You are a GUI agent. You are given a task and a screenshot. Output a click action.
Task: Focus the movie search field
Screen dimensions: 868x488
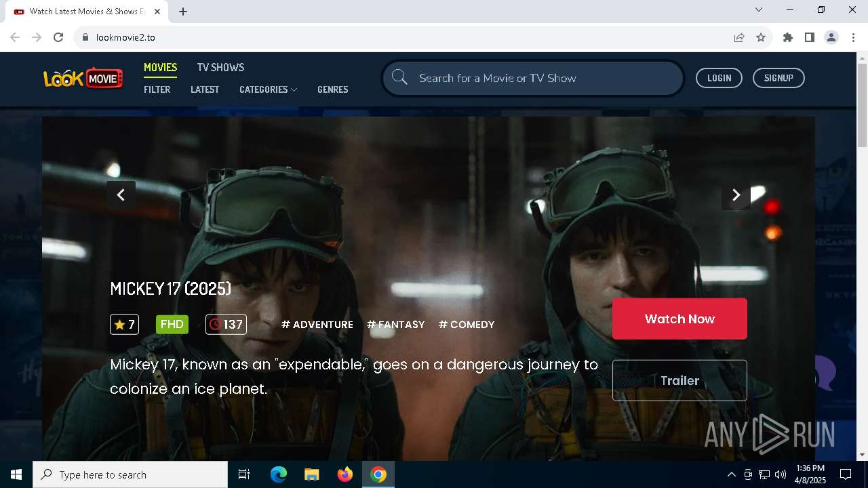[x=533, y=78]
